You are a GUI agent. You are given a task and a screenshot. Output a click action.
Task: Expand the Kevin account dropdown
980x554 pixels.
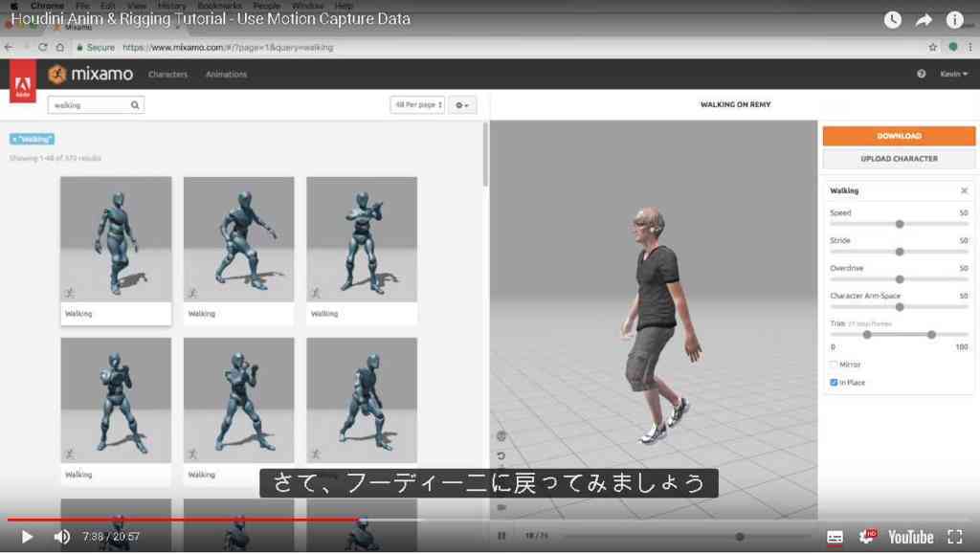[x=954, y=74]
